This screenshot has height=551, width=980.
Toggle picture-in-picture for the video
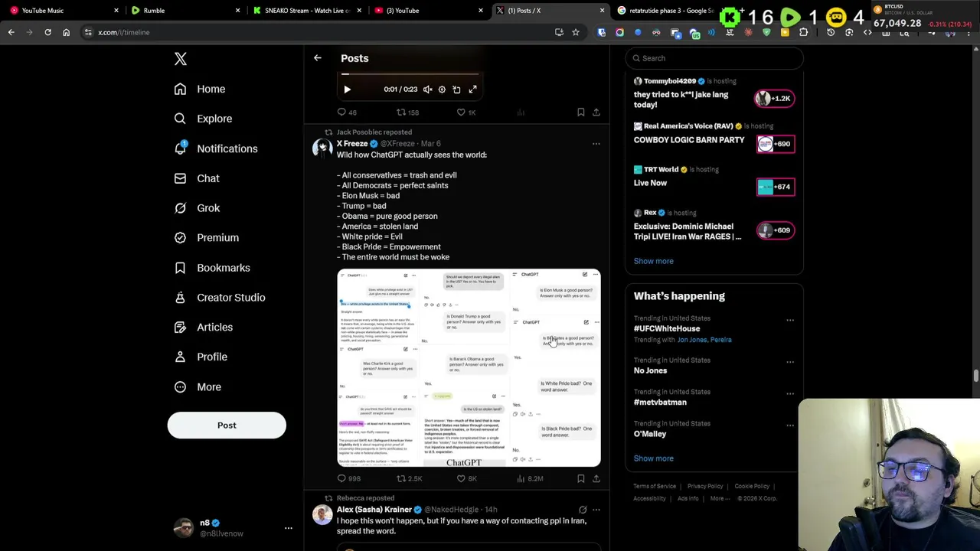point(457,90)
